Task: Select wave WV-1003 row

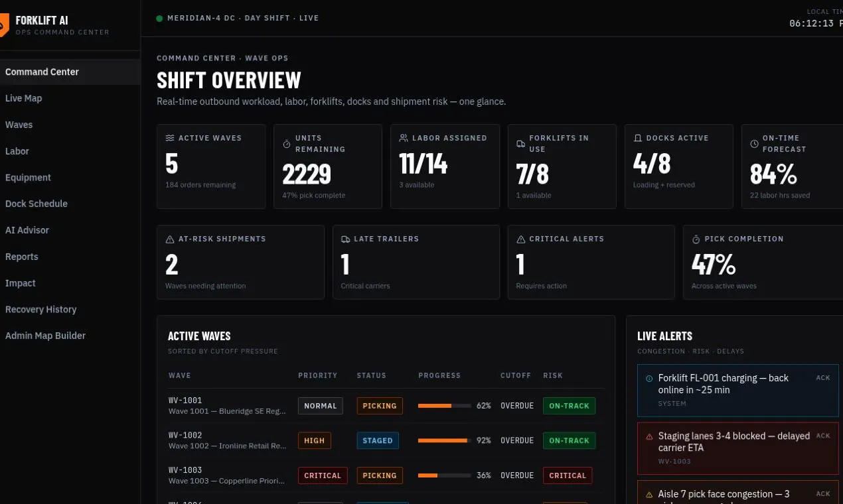Action: click(386, 475)
